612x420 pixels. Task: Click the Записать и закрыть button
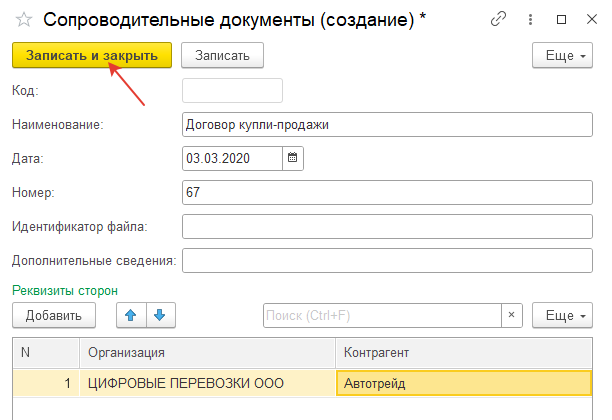click(x=92, y=55)
